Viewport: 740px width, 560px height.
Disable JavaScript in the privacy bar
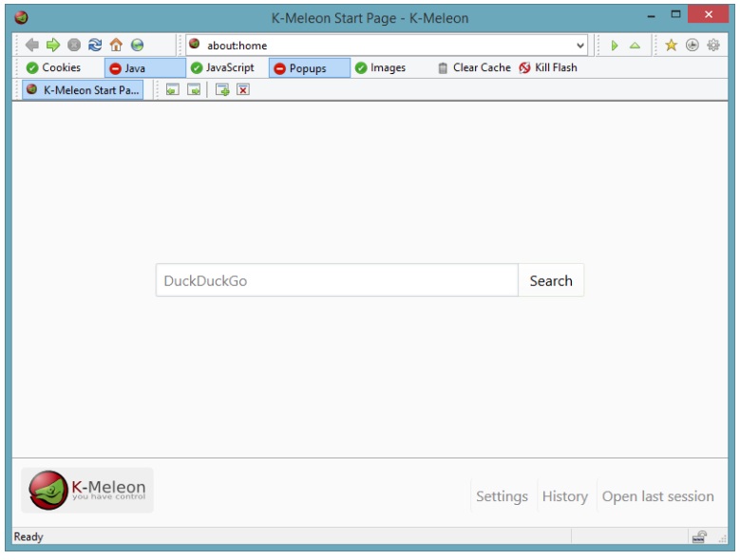click(x=222, y=68)
